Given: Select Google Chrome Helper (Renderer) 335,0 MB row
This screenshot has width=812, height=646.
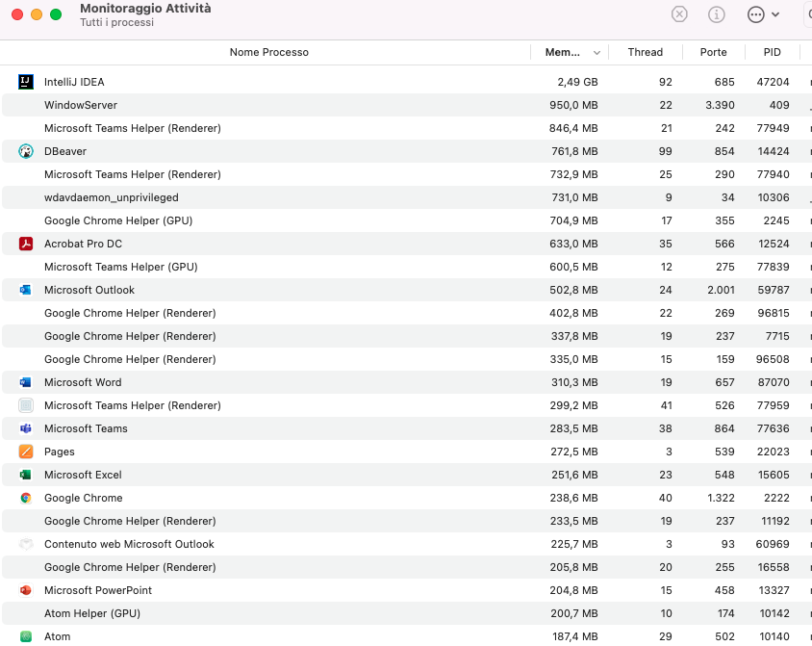Looking at the screenshot, I should [406, 359].
